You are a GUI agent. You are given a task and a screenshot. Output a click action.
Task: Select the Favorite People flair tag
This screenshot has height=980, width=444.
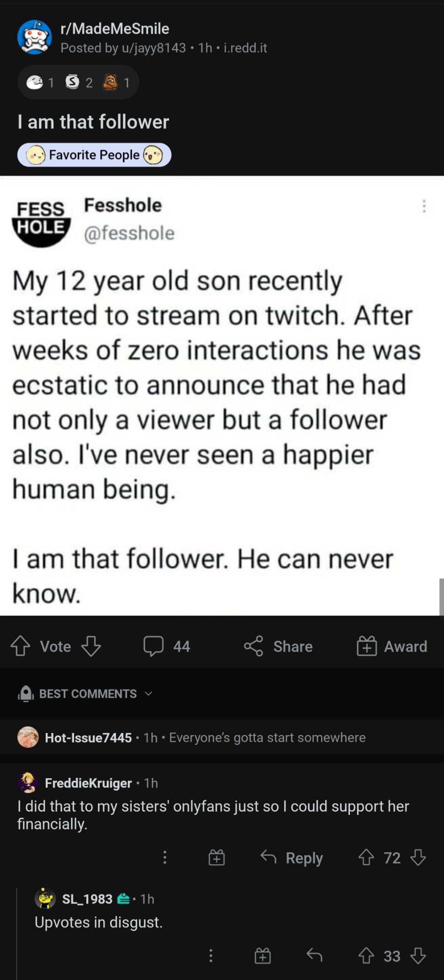[x=94, y=155]
